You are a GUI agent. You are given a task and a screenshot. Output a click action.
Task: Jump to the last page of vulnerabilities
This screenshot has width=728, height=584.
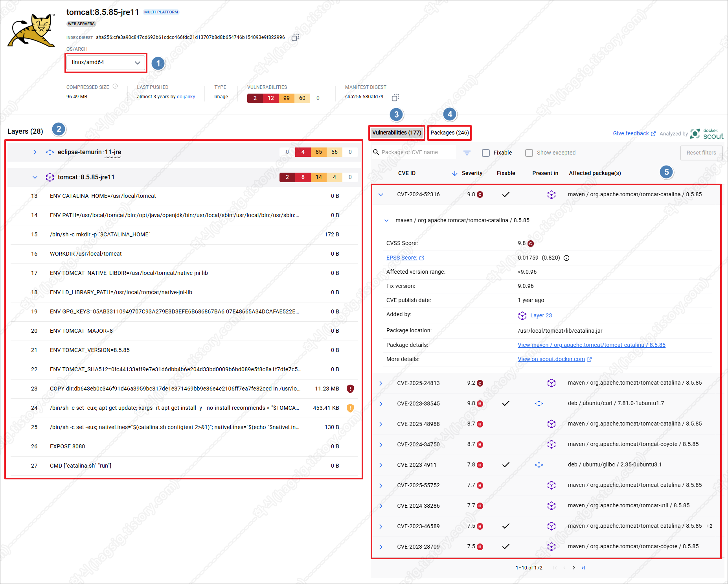(x=583, y=568)
